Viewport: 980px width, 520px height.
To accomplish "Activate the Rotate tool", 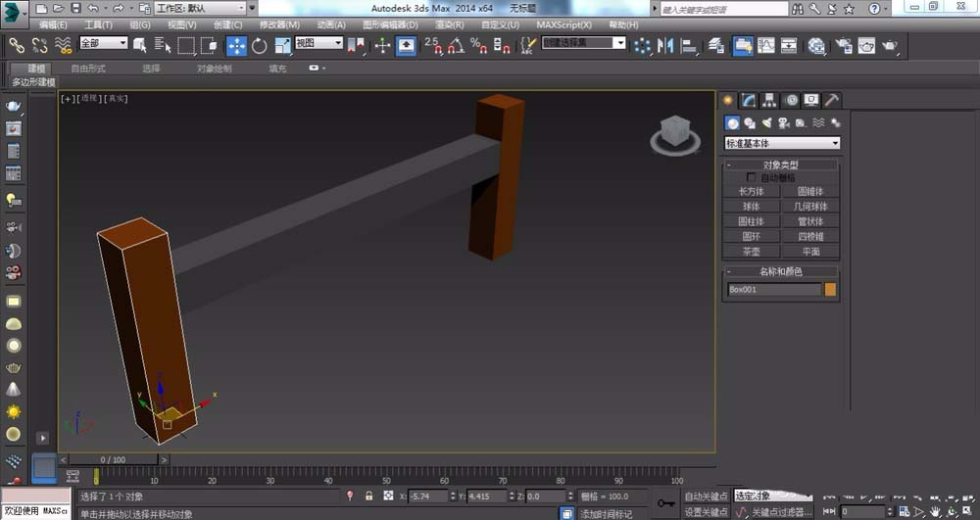I will [259, 45].
